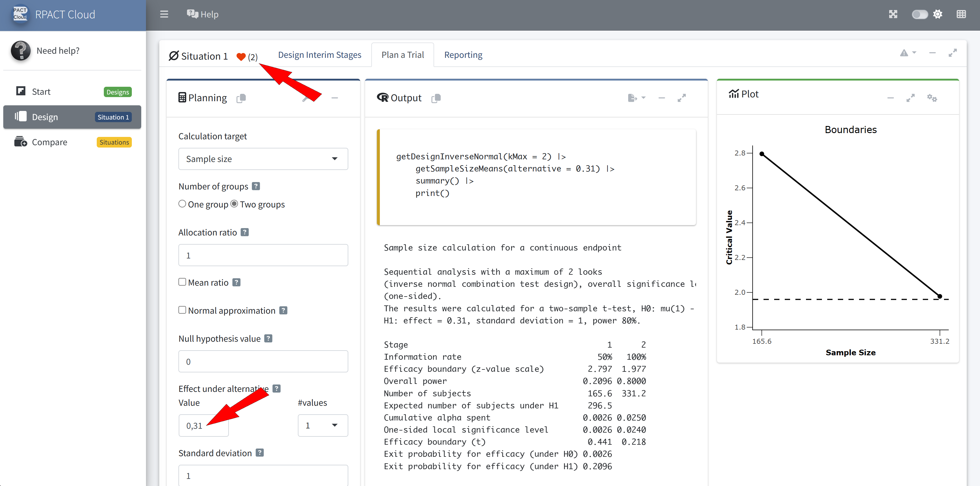Image resolution: width=980 pixels, height=486 pixels.
Task: Click the fullscreen icon in the top bar
Action: point(893,14)
